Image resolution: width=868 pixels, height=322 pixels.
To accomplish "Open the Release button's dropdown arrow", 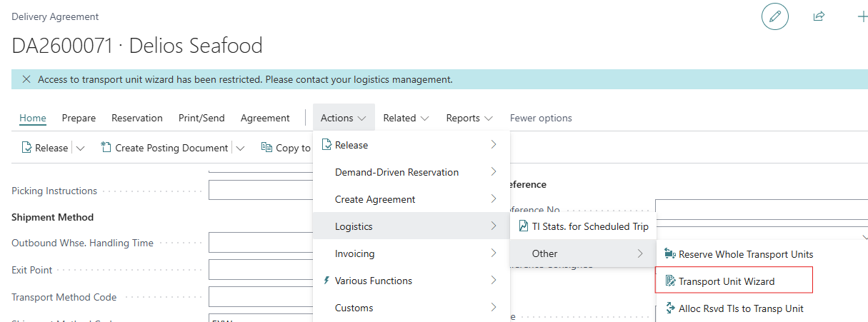I will (80, 148).
